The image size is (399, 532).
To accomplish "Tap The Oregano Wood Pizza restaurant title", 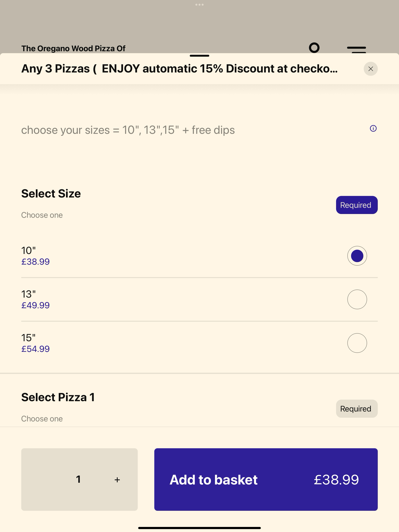I will 73,48.
